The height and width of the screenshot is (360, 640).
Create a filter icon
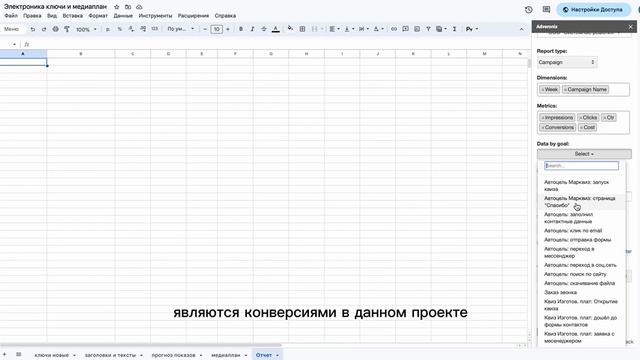click(x=428, y=29)
